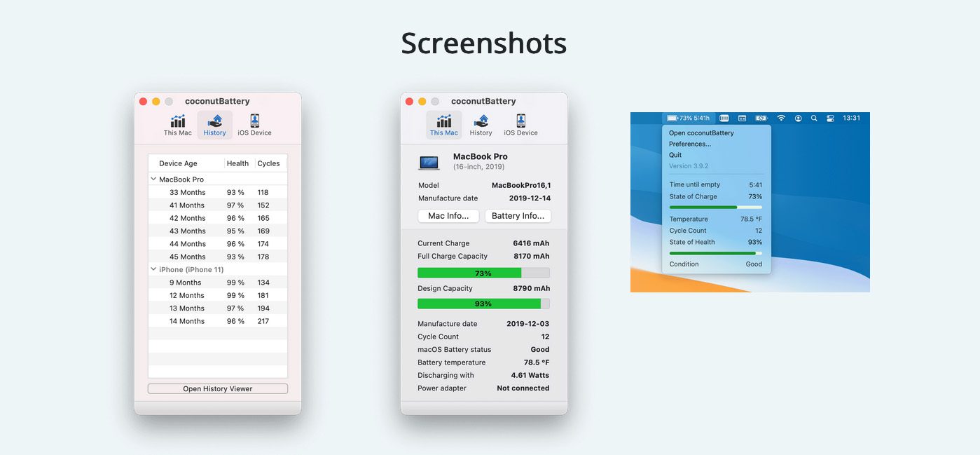Click the 73% charge progress bar
This screenshot has height=455, width=980.
coord(484,273)
